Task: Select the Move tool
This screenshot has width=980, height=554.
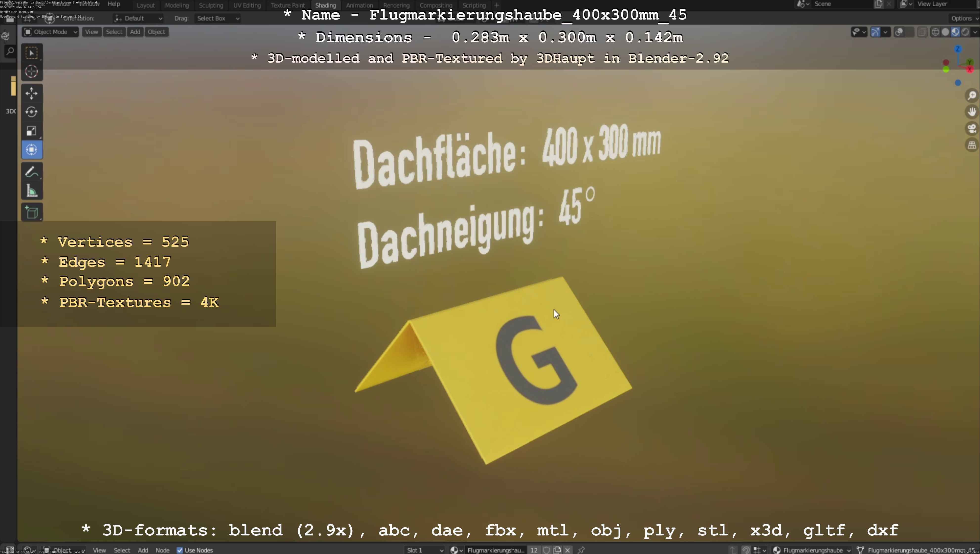Action: (x=32, y=93)
